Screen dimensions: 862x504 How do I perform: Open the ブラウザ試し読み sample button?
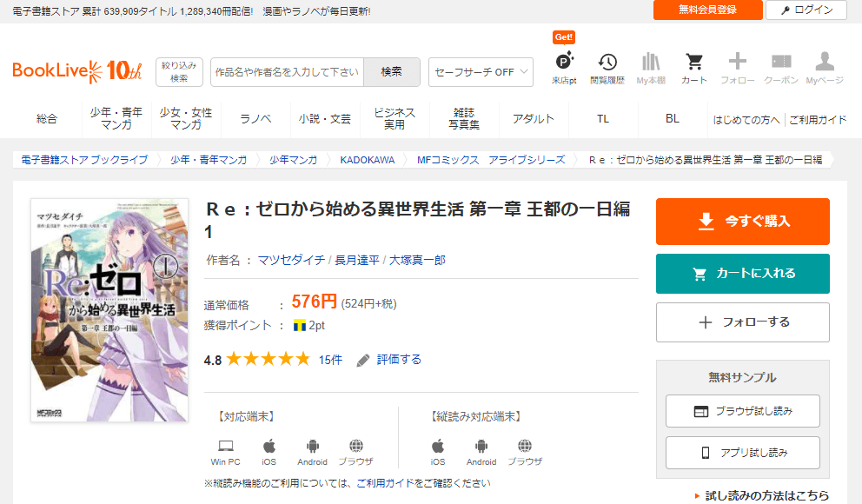pyautogui.click(x=742, y=411)
